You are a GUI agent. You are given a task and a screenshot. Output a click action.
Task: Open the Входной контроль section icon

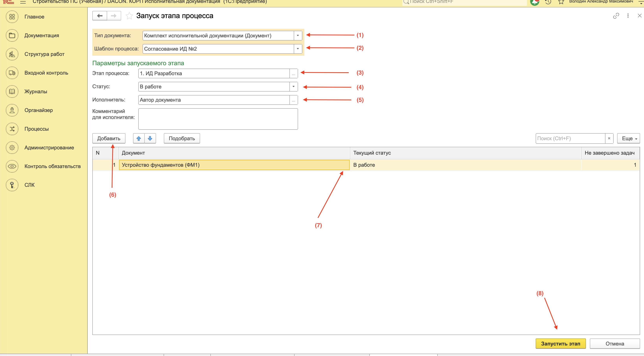[x=12, y=73]
